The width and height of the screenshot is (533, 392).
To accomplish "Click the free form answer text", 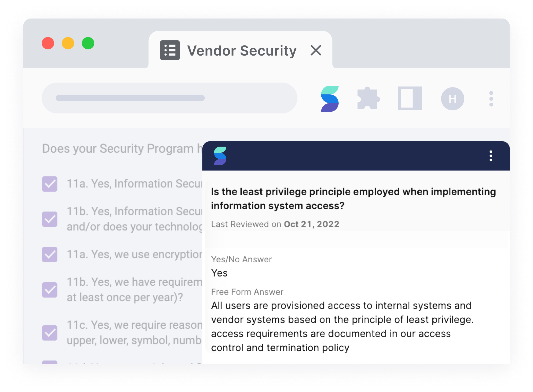I will click(x=342, y=327).
